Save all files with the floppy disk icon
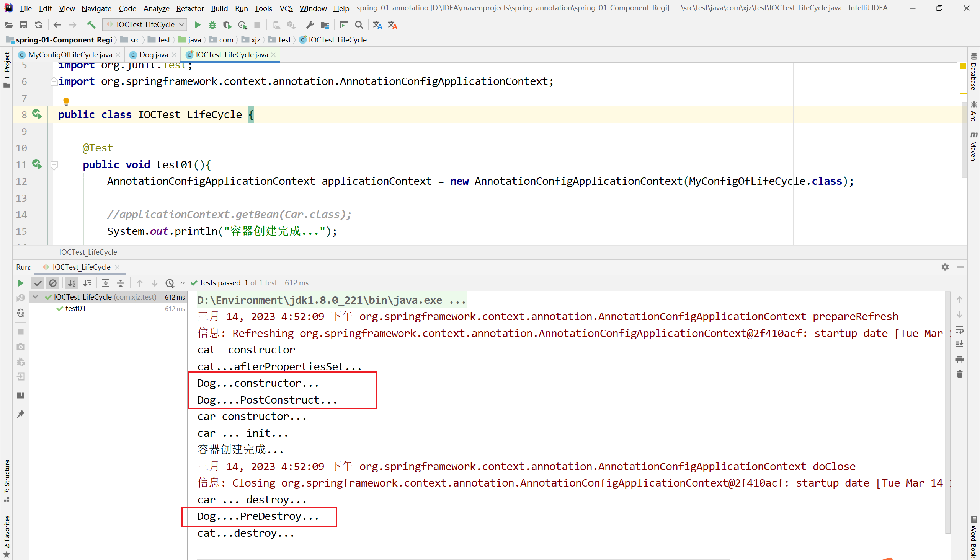This screenshot has width=980, height=560. 23,25
